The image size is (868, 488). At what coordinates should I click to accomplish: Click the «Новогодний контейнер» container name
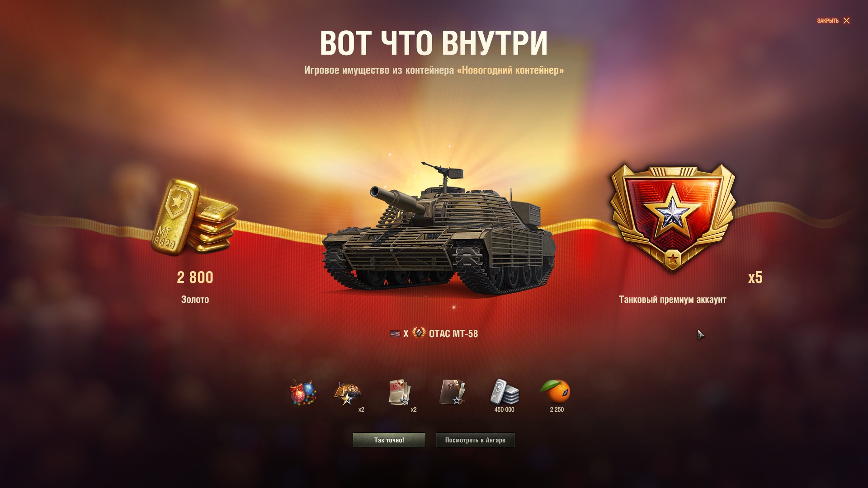[510, 70]
